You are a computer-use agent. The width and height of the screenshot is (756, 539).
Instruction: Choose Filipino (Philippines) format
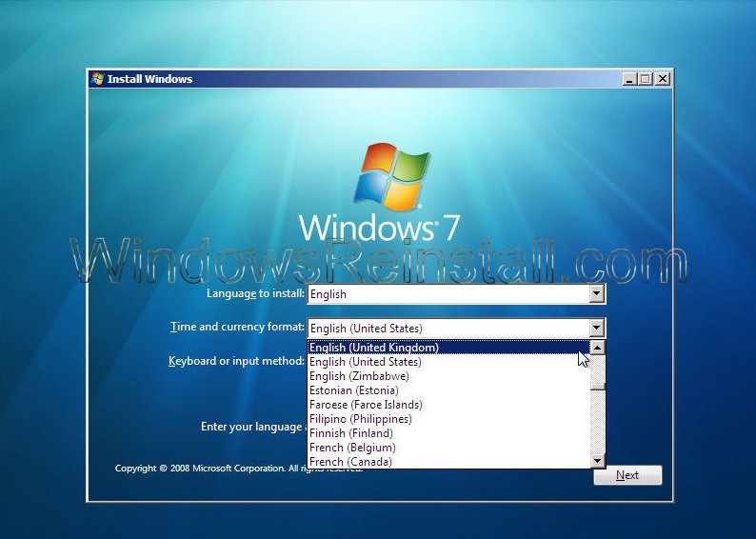tap(360, 419)
